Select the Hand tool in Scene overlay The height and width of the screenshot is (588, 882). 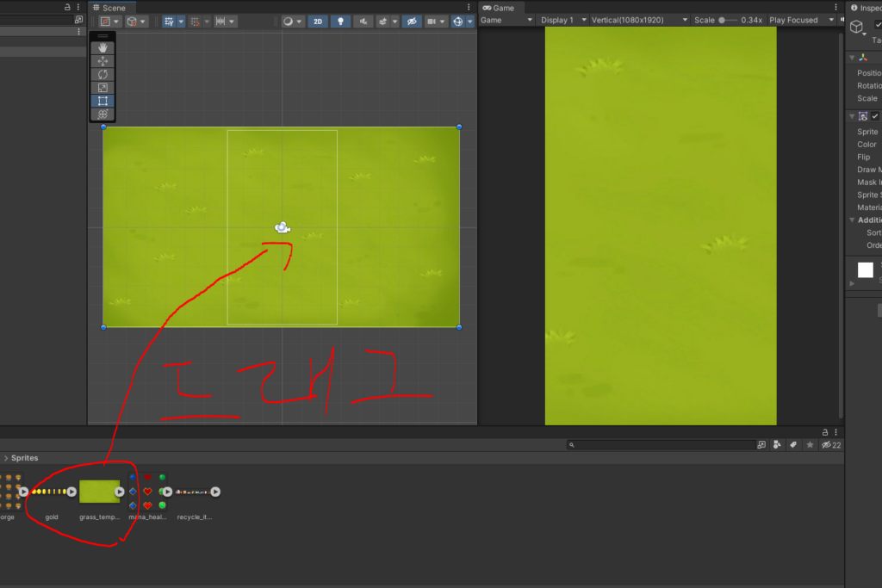click(102, 48)
